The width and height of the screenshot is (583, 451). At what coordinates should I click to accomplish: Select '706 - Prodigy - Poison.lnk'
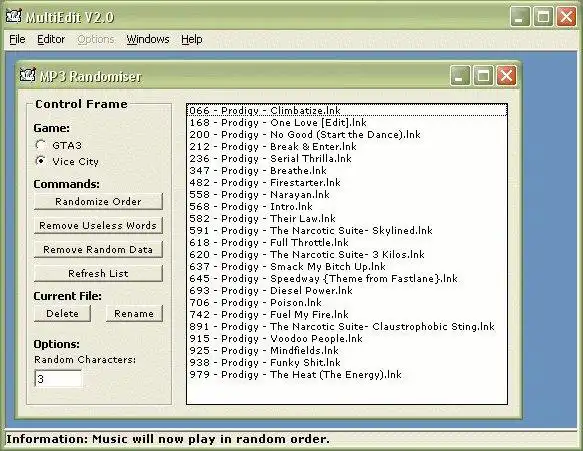[x=347, y=302]
